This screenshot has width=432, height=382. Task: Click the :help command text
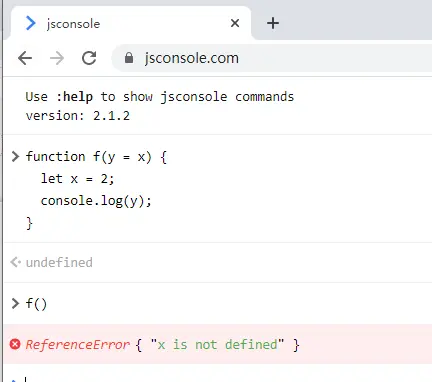point(74,97)
